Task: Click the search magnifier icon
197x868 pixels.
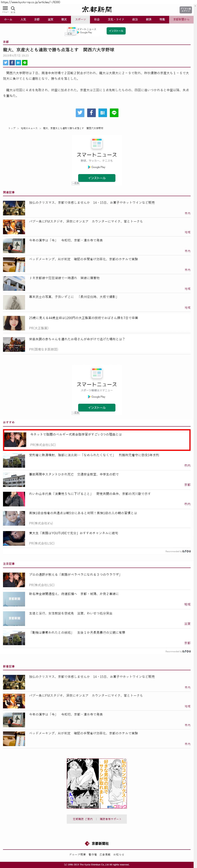Action: click(13, 8)
